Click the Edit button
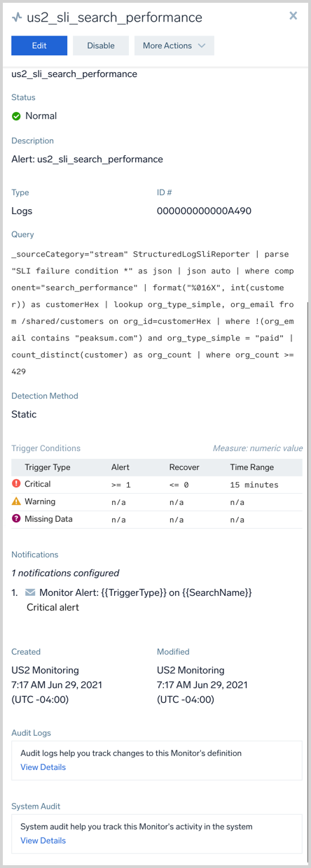This screenshot has width=311, height=868. 39,45
